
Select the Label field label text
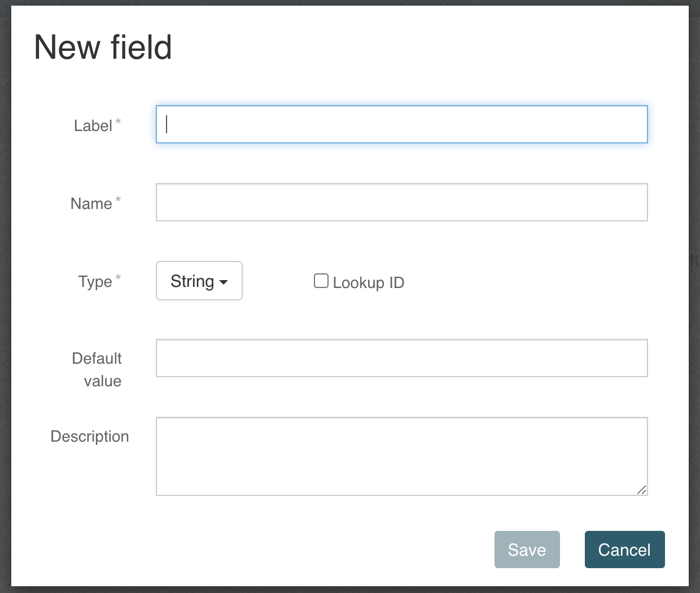(x=93, y=125)
